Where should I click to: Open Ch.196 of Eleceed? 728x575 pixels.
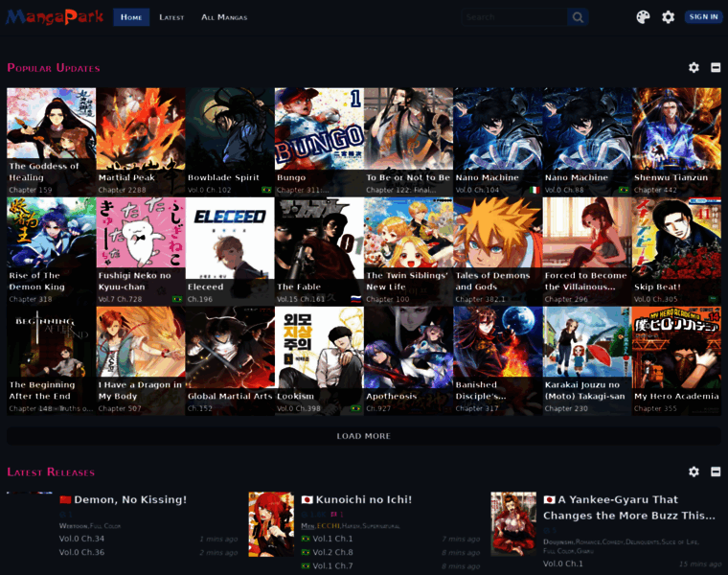pyautogui.click(x=200, y=299)
